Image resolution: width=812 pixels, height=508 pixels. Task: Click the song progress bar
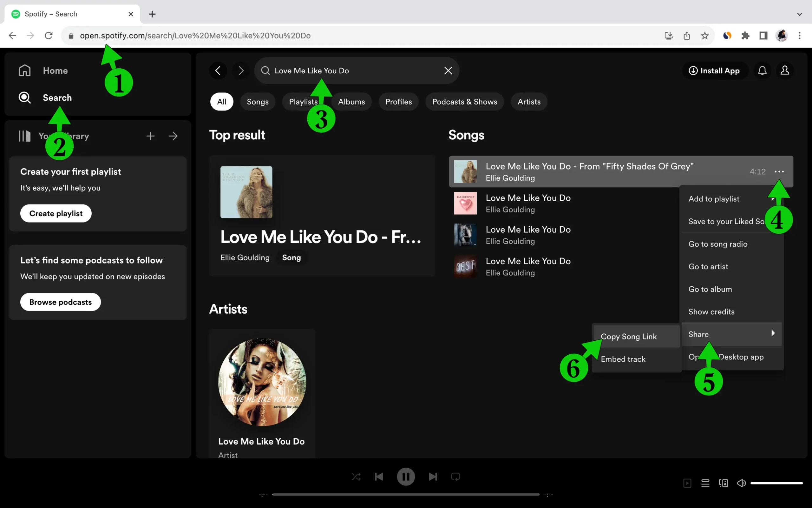click(406, 495)
